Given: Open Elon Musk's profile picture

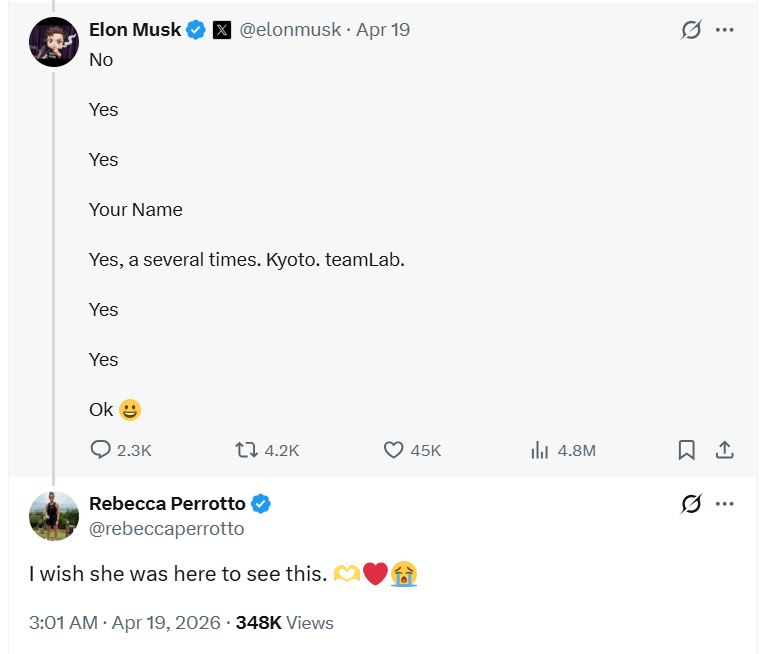Looking at the screenshot, I should tap(54, 42).
